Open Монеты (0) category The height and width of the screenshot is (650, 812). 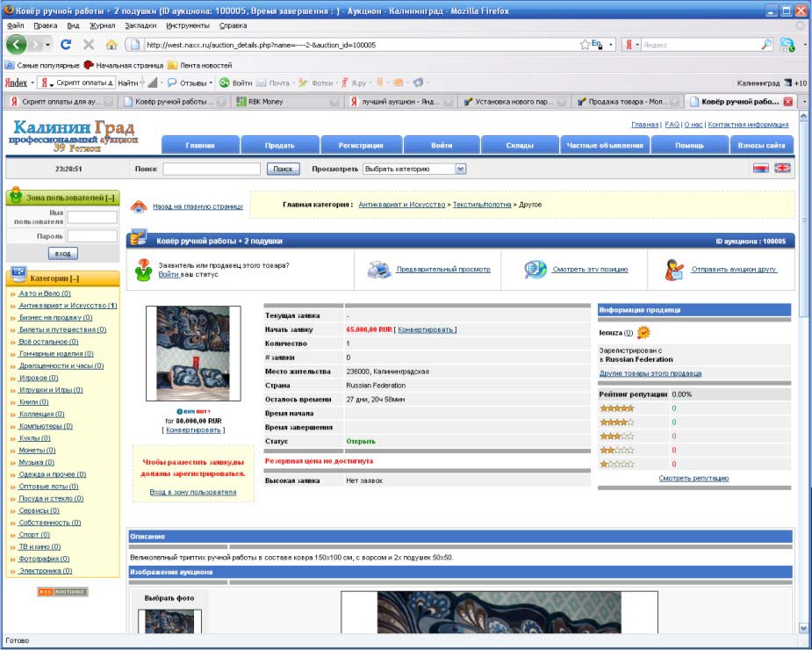coord(37,451)
